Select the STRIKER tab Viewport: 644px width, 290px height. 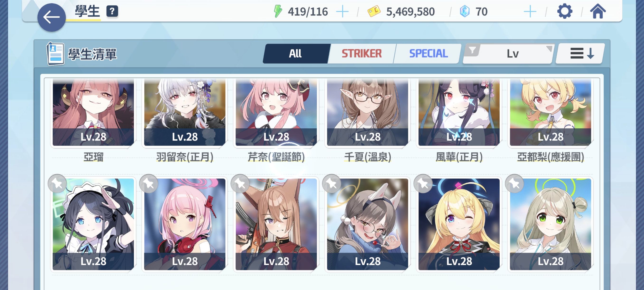[361, 53]
